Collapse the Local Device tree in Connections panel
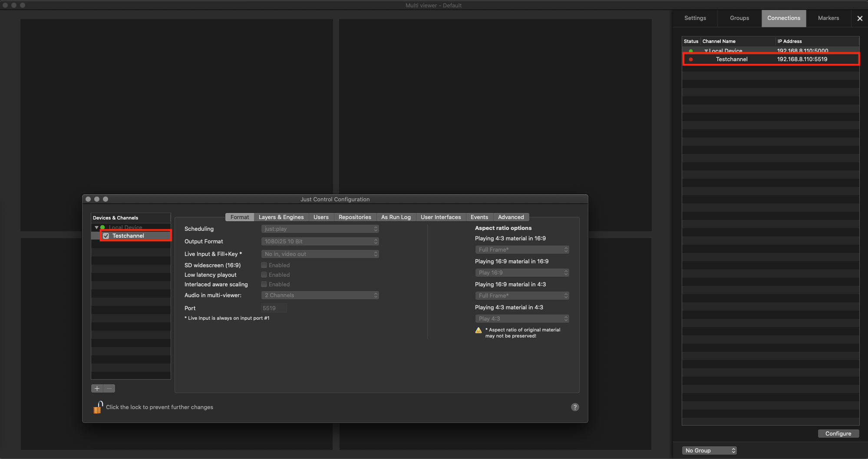The width and height of the screenshot is (868, 459). [706, 51]
